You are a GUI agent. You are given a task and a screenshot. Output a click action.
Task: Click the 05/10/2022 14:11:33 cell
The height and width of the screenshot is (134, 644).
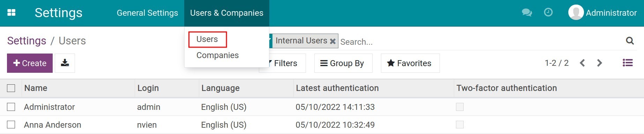[335, 107]
